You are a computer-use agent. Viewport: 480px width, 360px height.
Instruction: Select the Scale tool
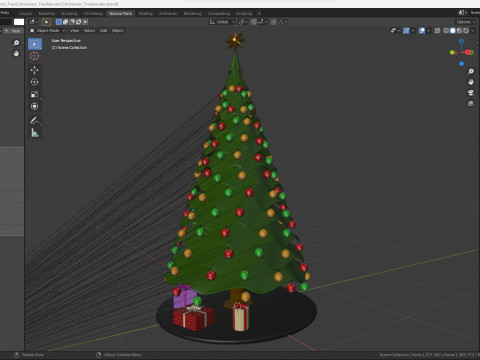tap(35, 94)
